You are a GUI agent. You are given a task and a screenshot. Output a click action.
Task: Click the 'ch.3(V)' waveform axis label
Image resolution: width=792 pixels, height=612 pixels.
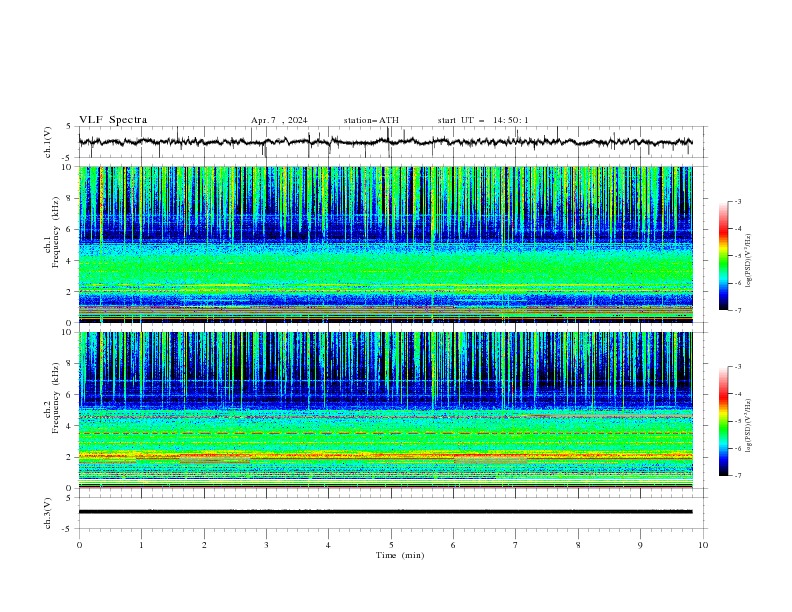coord(48,513)
